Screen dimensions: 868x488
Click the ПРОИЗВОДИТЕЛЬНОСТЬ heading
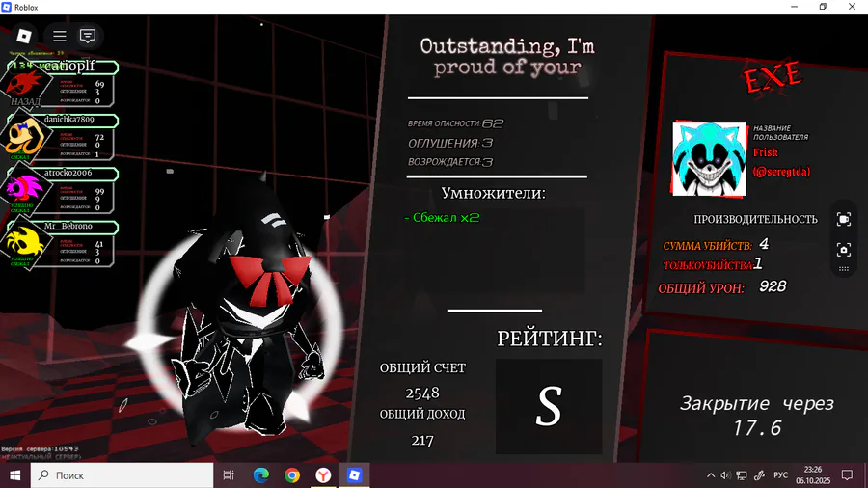(755, 219)
